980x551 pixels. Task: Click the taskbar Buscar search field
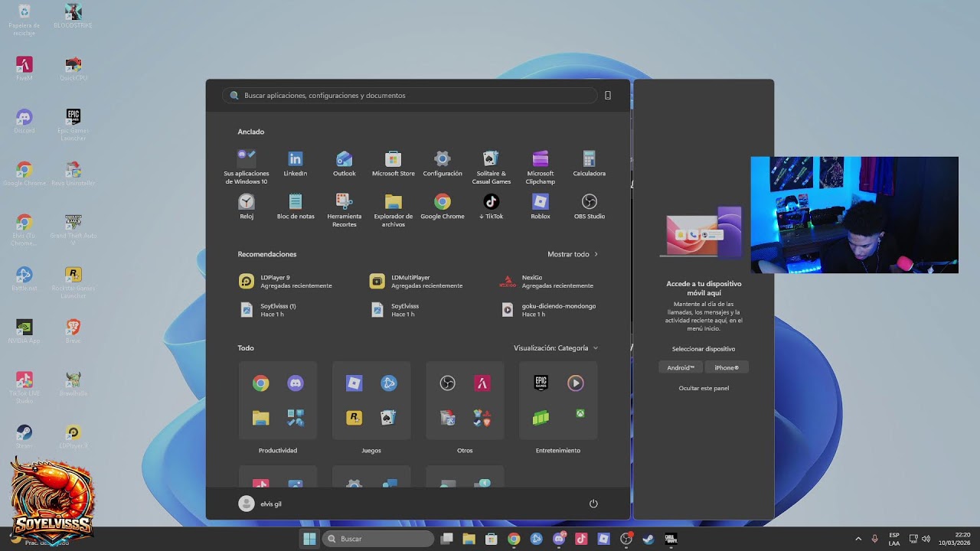click(378, 539)
